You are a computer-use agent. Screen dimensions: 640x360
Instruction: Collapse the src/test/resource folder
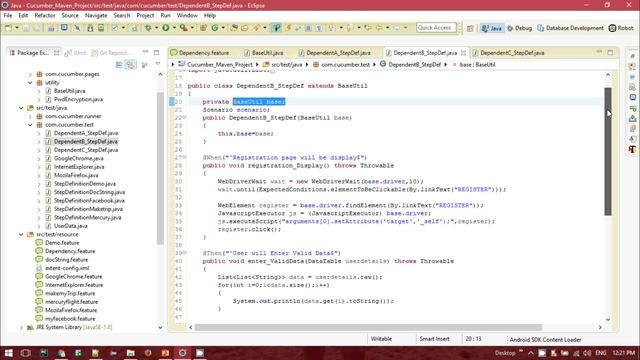pyautogui.click(x=21, y=235)
